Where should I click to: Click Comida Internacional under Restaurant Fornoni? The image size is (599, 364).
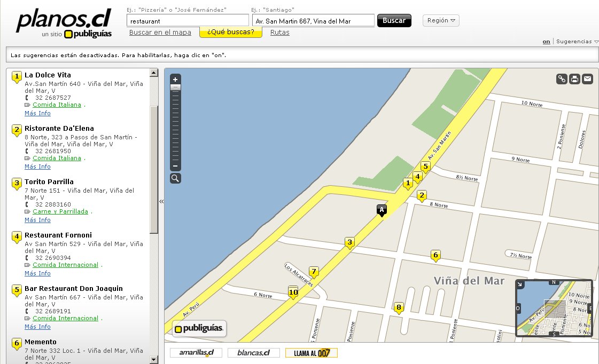[65, 265]
